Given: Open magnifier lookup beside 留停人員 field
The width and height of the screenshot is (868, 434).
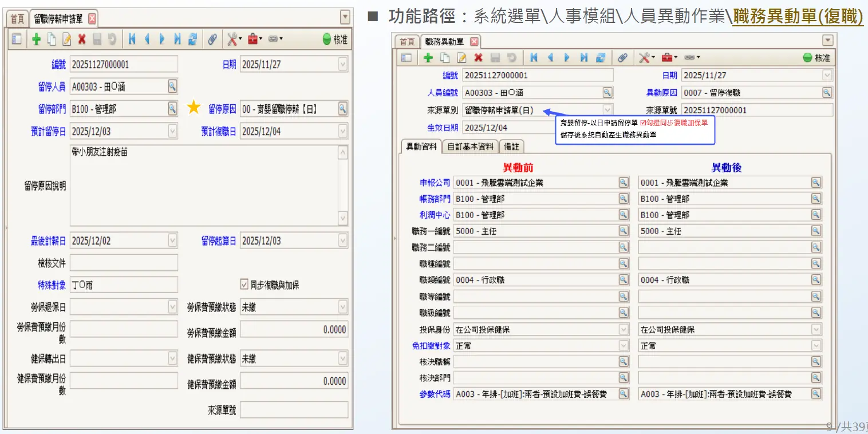Looking at the screenshot, I should click(172, 86).
